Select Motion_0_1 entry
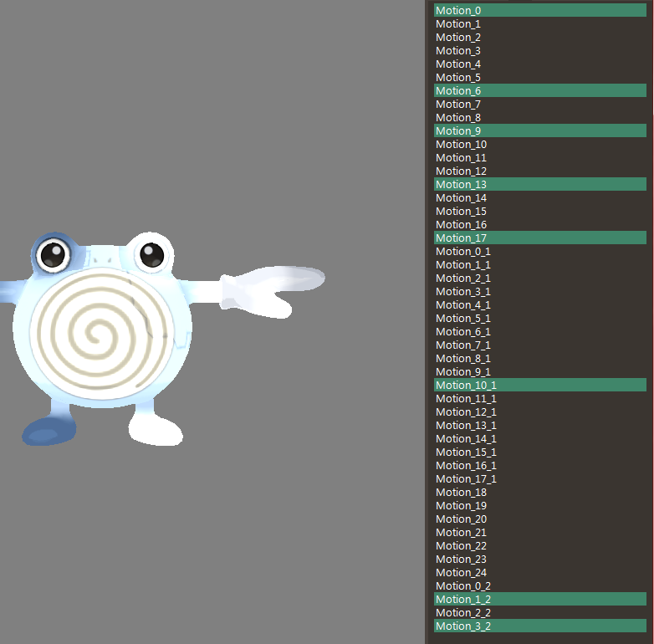 coord(539,251)
